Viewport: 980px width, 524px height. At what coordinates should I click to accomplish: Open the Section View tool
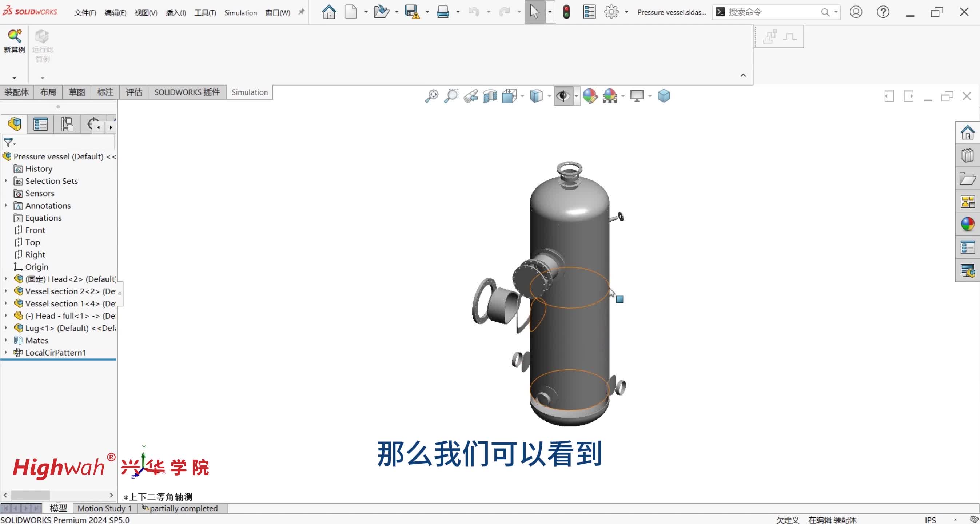[490, 96]
